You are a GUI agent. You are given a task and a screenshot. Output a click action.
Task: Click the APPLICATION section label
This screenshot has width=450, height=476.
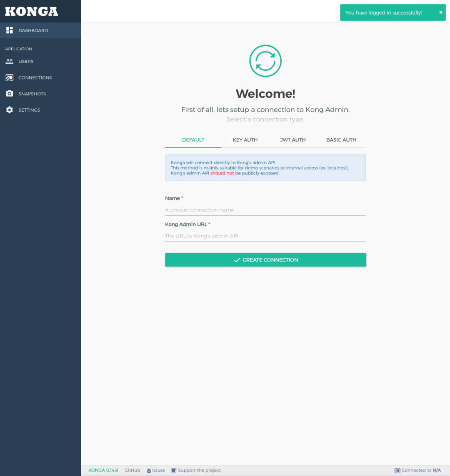click(18, 49)
